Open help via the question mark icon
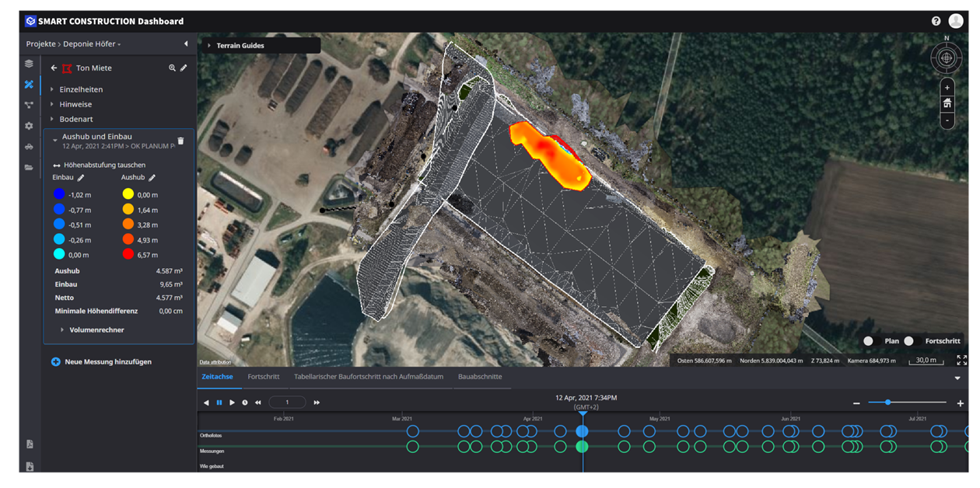Image resolution: width=980 pixels, height=488 pixels. [x=936, y=21]
